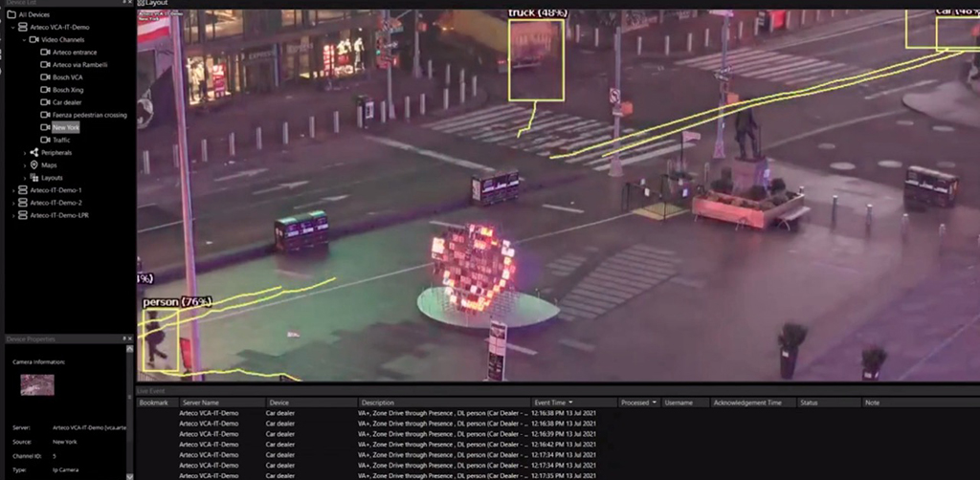Expand the Arteco-IT-Demo-LPR server node

tap(13, 215)
